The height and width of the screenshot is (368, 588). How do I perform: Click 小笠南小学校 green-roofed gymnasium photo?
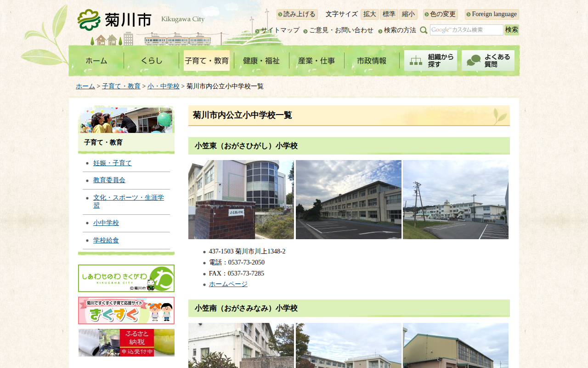pos(456,345)
